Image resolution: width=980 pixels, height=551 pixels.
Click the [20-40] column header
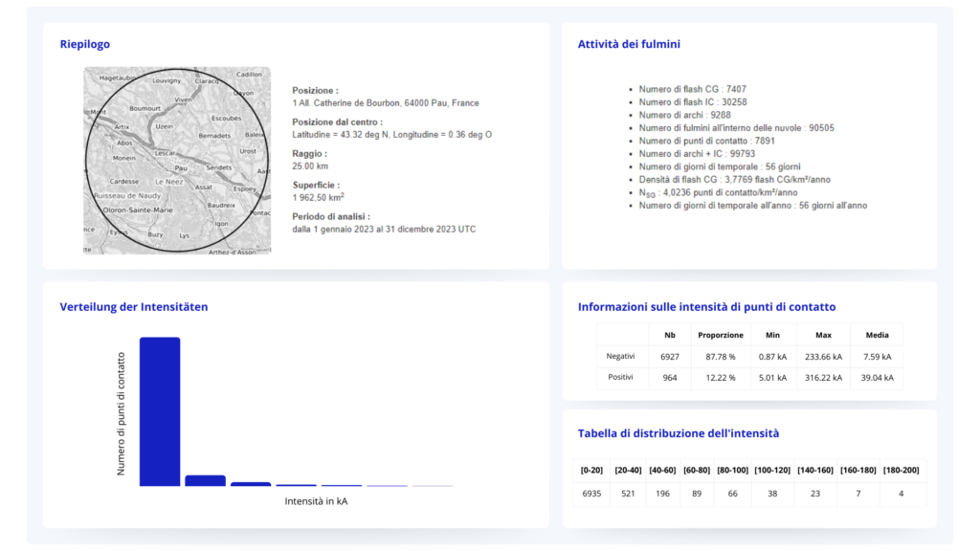[x=628, y=470]
